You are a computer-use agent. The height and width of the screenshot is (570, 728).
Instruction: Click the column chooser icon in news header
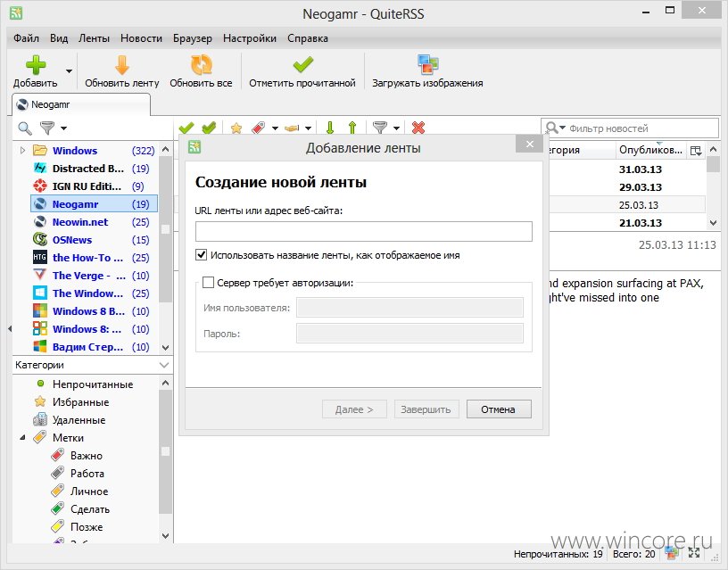pyautogui.click(x=696, y=151)
